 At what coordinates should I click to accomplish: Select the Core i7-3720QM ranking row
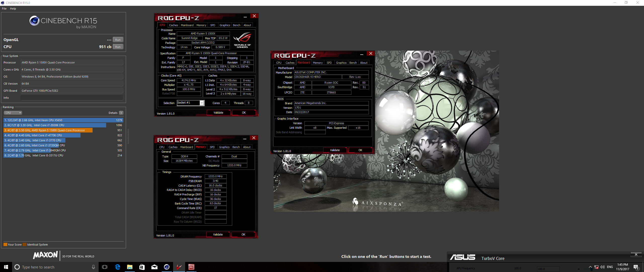[63, 145]
